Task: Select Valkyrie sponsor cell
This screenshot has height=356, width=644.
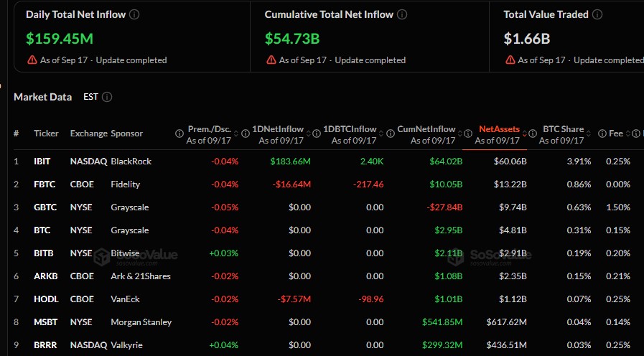Action: click(126, 345)
